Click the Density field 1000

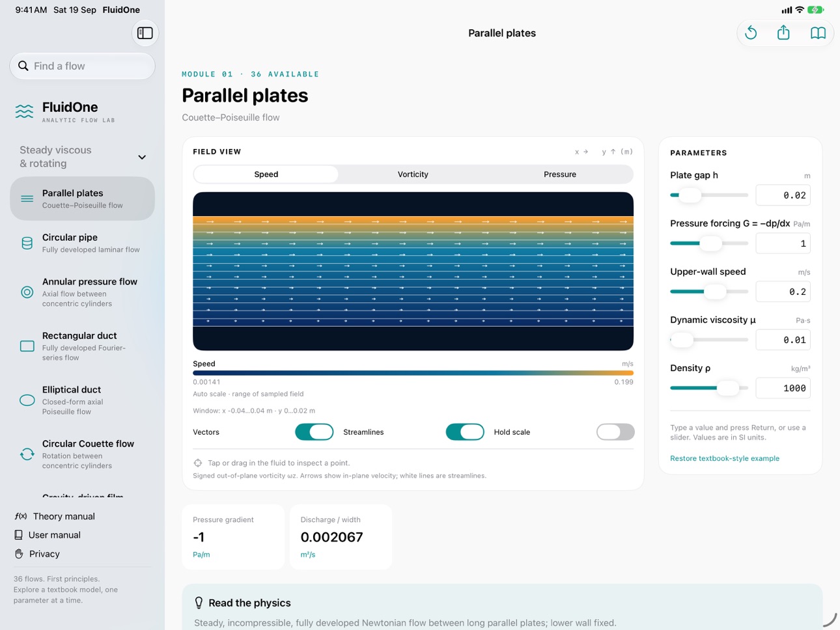[783, 388]
